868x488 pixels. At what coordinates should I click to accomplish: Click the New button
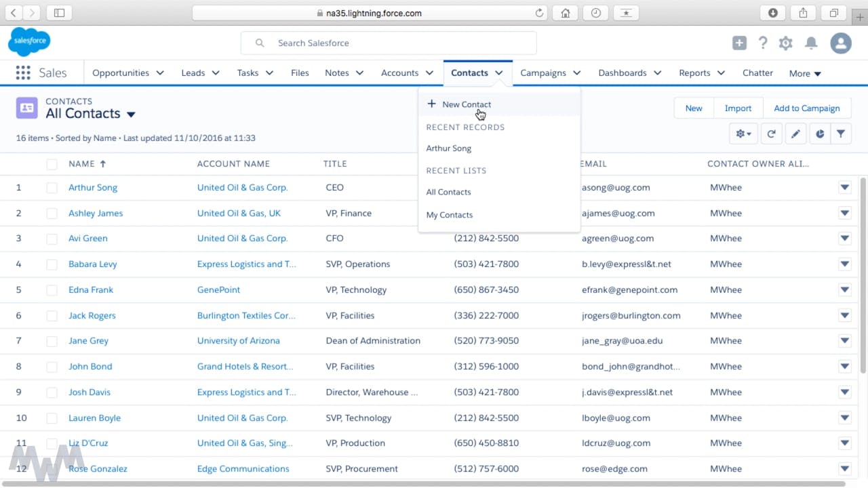(694, 108)
